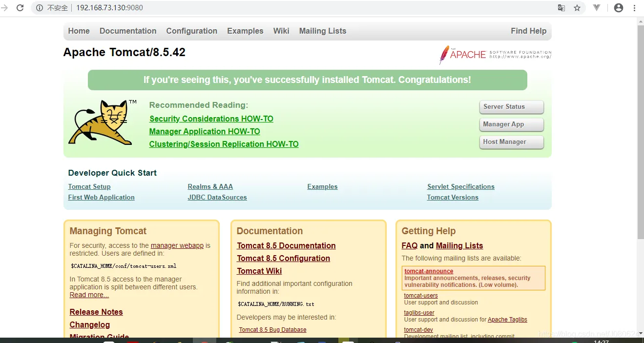Open the Mailing Lists link in Getting Help
Screen dimensions: 644x343
[x=459, y=245]
